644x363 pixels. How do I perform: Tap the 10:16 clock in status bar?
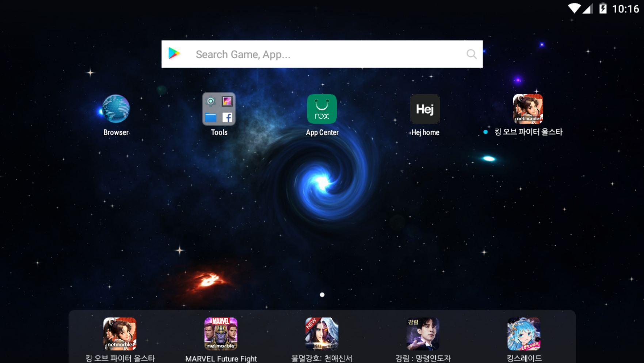click(x=625, y=9)
